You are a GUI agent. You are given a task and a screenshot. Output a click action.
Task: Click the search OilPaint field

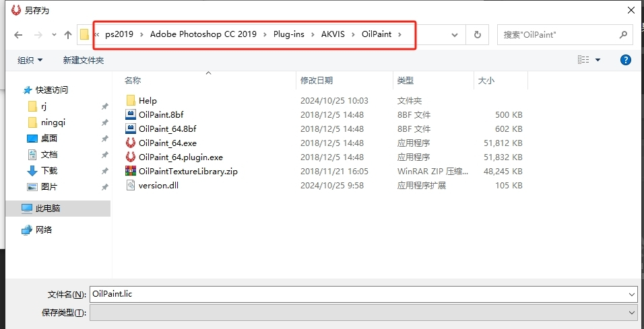click(565, 35)
